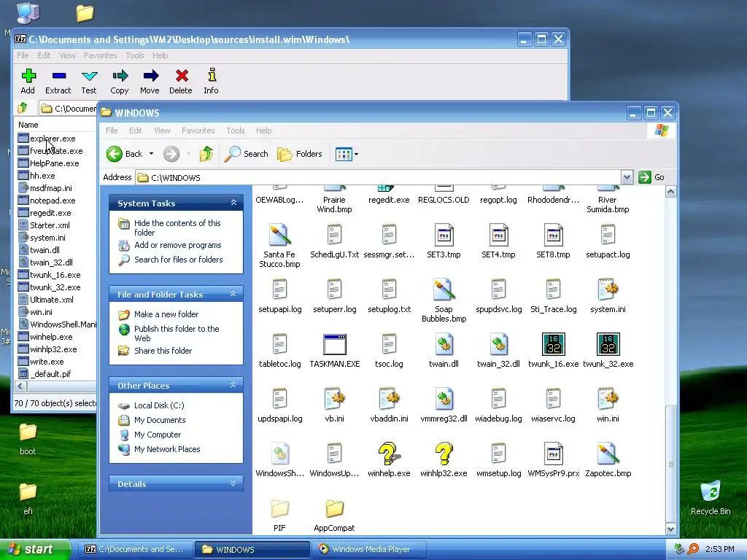747x560 pixels.
Task: Open Local Disk (C:) from Other Places
Action: pyautogui.click(x=159, y=405)
